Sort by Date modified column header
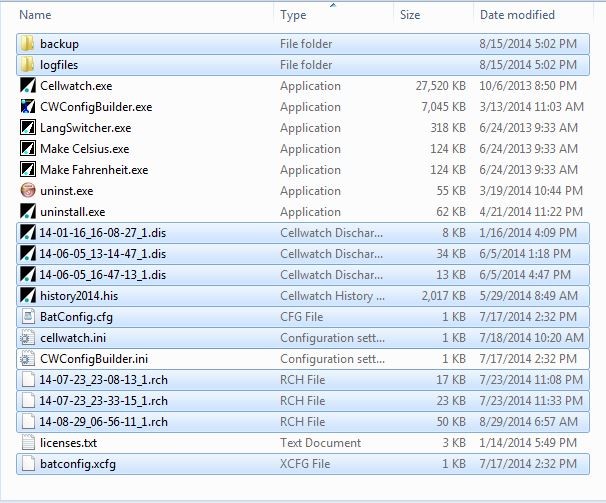This screenshot has height=503, width=606. 517,15
